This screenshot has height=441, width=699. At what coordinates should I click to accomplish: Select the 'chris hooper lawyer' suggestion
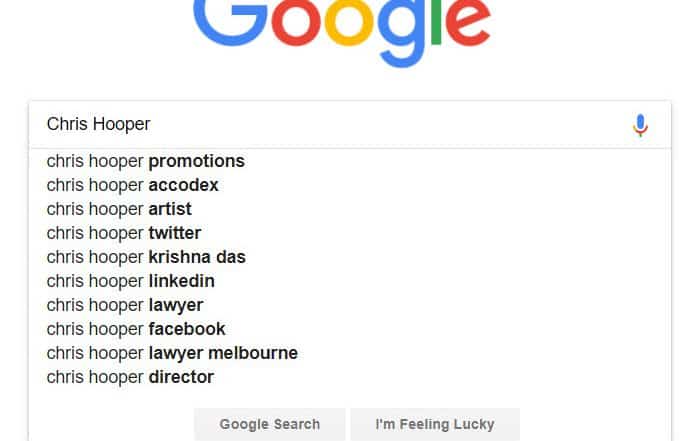pos(125,305)
